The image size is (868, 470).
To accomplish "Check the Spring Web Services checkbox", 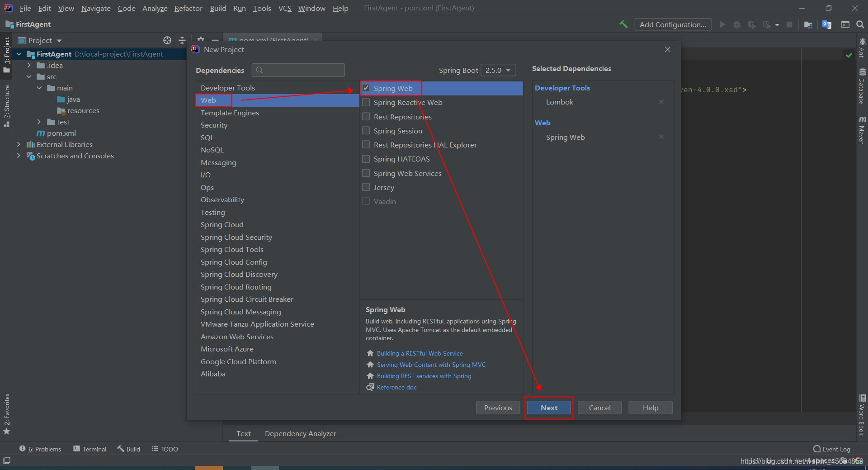I will click(366, 173).
